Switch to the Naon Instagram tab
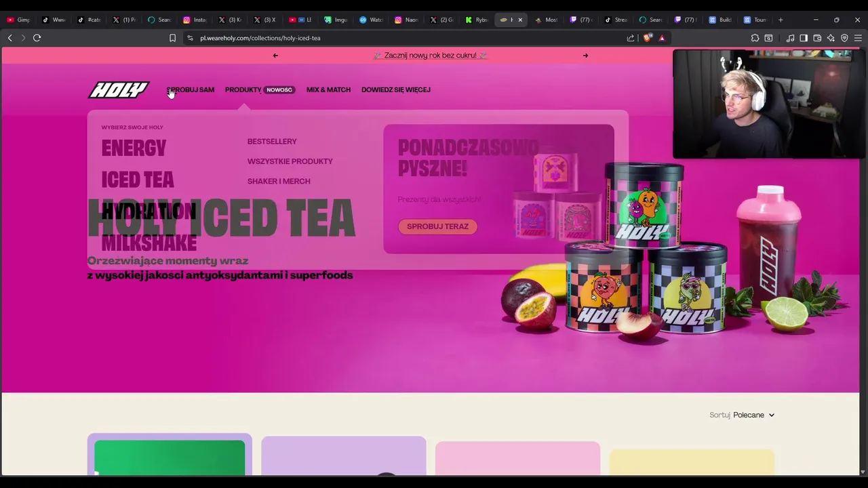This screenshot has height=488, width=868. [x=406, y=20]
